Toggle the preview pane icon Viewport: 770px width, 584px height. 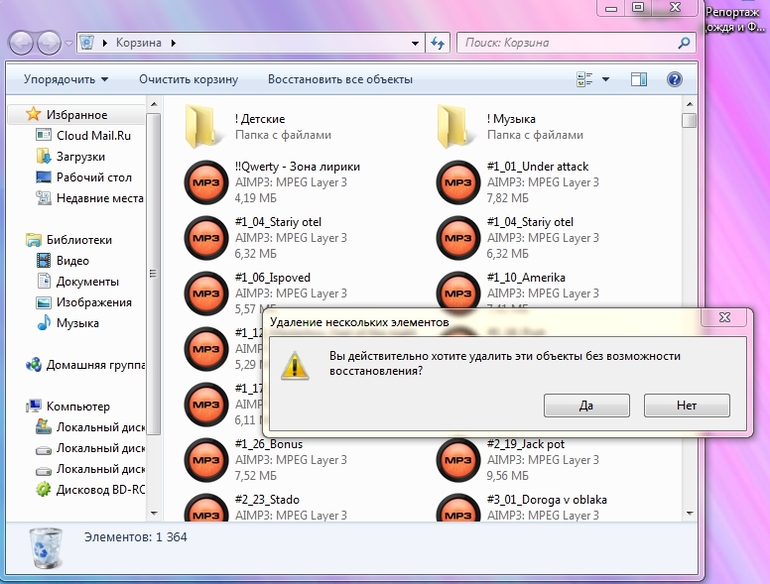click(639, 79)
